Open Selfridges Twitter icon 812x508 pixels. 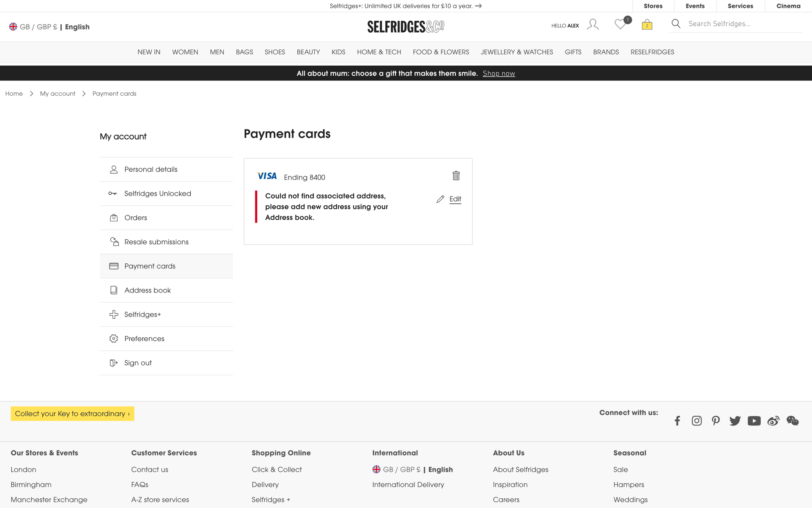(735, 421)
